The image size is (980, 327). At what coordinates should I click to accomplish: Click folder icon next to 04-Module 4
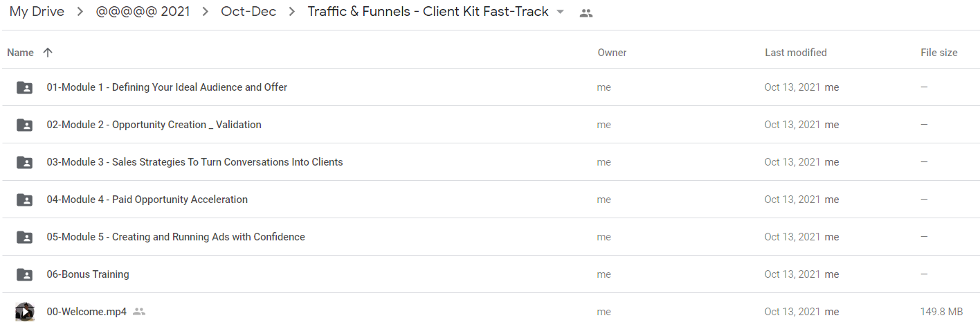(x=24, y=200)
